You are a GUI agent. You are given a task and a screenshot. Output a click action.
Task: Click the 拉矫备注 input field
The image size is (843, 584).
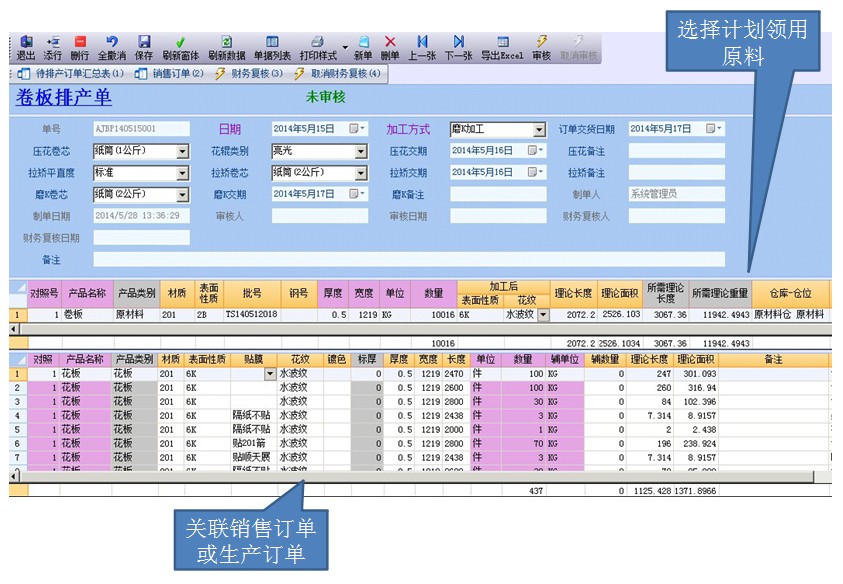[x=677, y=172]
